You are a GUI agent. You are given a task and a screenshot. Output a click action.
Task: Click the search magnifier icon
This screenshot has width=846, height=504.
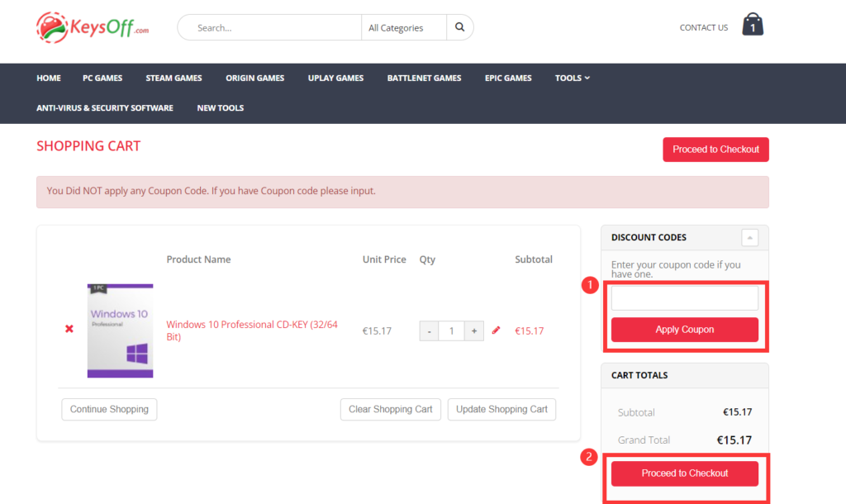pos(459,27)
